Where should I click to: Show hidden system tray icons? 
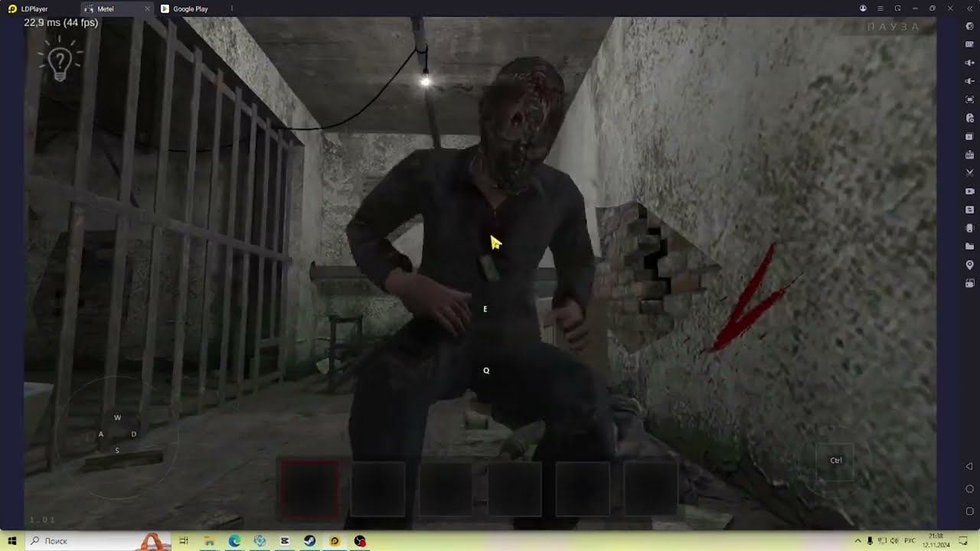click(x=857, y=541)
